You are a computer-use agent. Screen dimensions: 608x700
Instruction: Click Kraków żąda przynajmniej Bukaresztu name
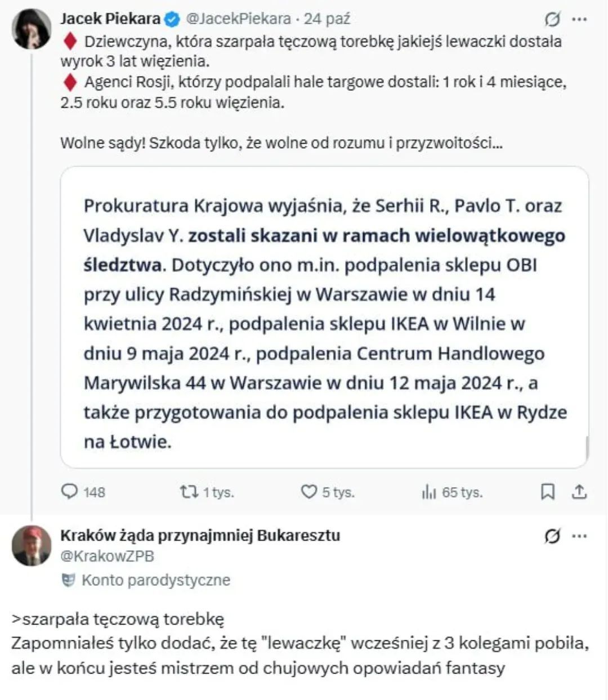[200, 535]
